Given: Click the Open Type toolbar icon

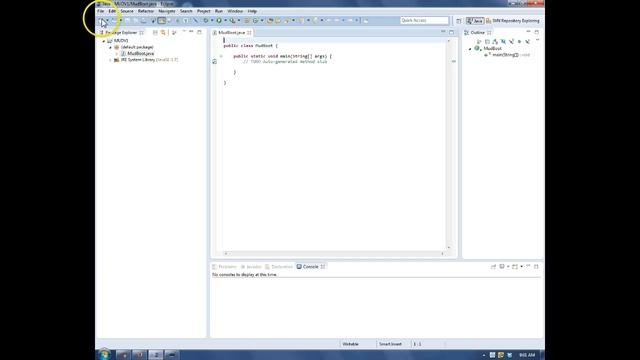Looking at the screenshot, I should [x=270, y=20].
